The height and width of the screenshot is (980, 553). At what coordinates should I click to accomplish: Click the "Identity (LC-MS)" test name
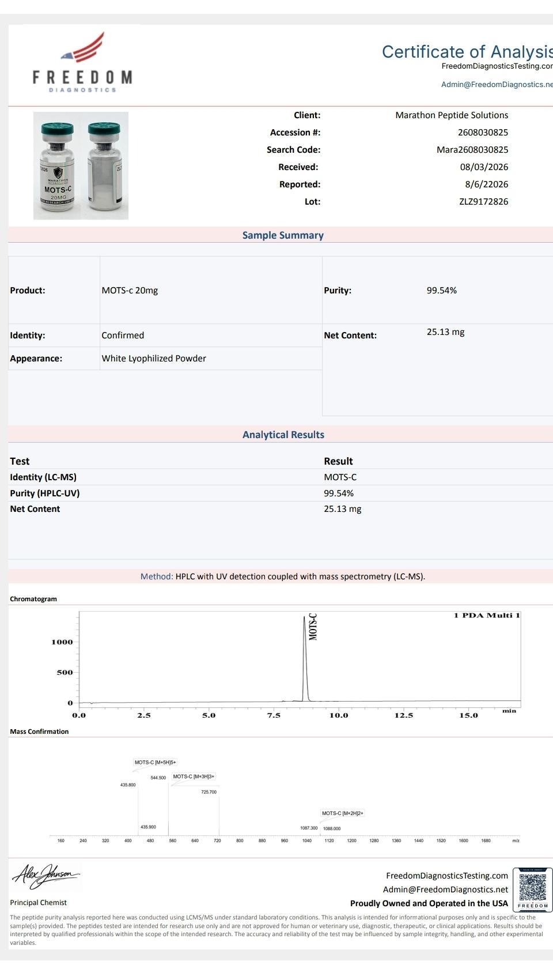coord(43,477)
